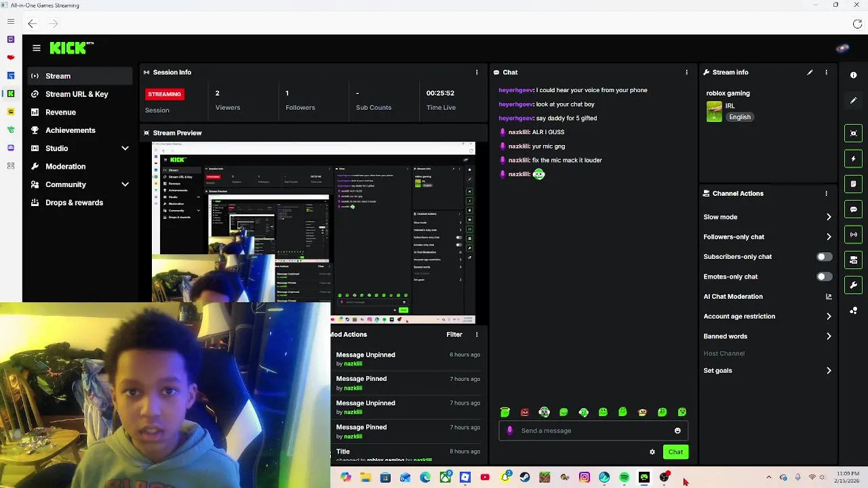Select Stream in the sidebar
Screen dimensions: 868x488
pos(80,76)
